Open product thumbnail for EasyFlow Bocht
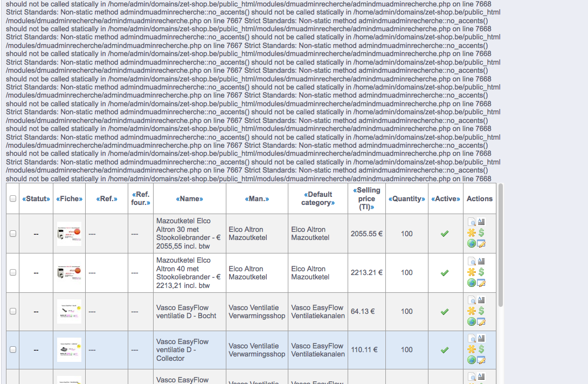 69,312
